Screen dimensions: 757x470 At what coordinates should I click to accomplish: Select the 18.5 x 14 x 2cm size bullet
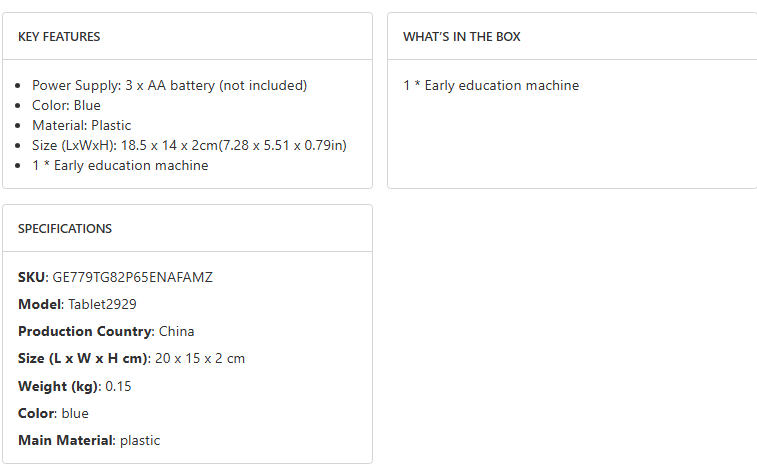click(x=189, y=146)
